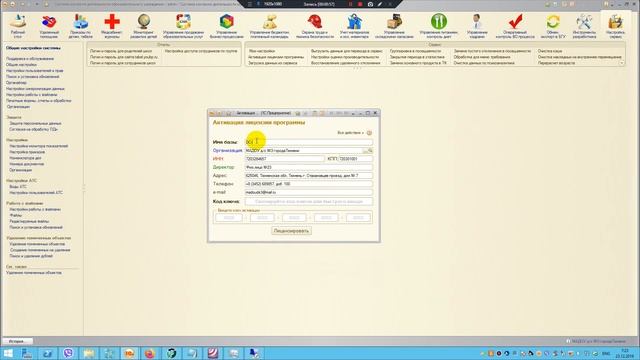Open Viber from the taskbar
Screen dimensions: 640x360
coord(68,353)
